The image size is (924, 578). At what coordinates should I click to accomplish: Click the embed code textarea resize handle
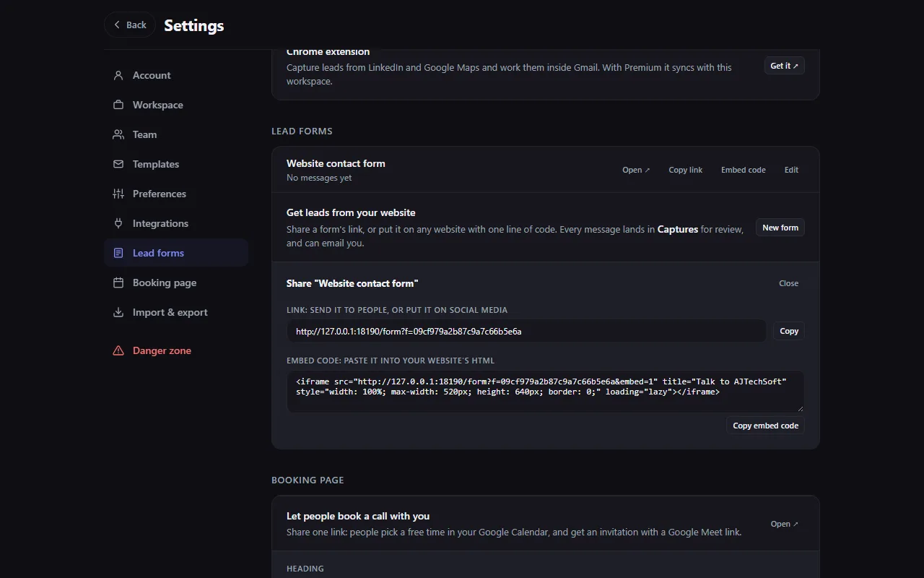(800, 409)
